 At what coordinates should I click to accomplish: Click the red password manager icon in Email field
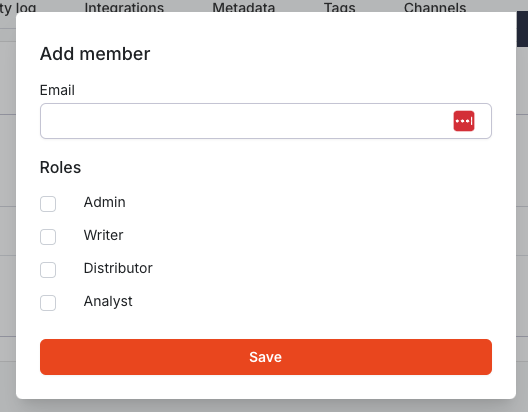click(464, 121)
